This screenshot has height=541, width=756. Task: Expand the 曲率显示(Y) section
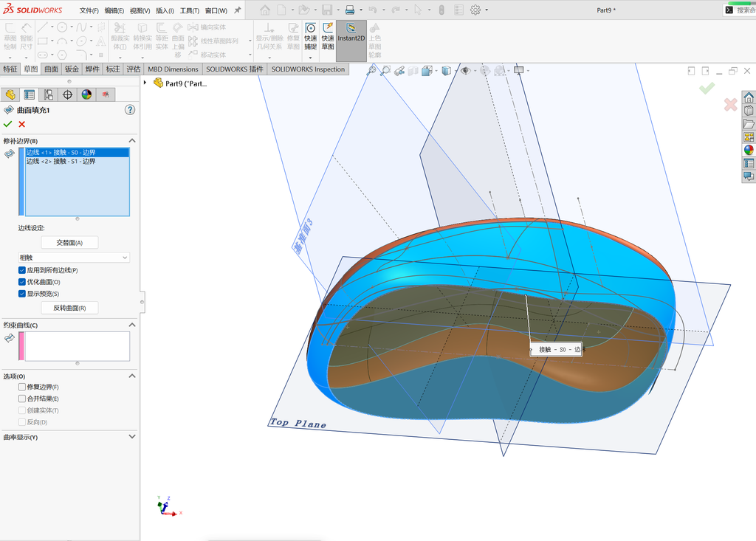(x=132, y=437)
